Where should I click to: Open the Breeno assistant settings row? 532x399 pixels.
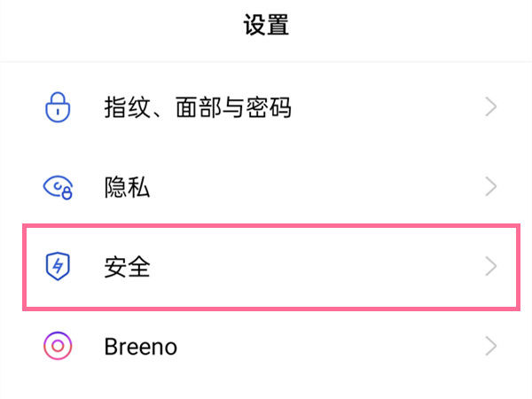pos(310,346)
